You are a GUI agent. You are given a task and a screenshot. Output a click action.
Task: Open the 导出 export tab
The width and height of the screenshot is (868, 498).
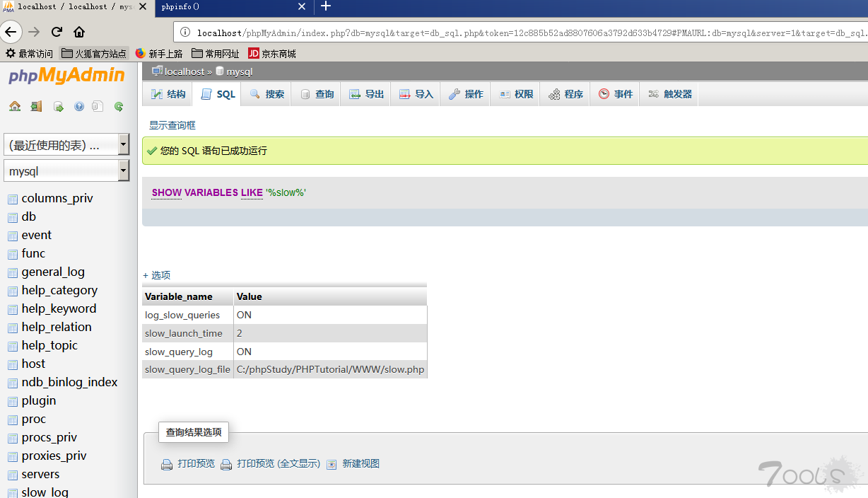tap(365, 94)
